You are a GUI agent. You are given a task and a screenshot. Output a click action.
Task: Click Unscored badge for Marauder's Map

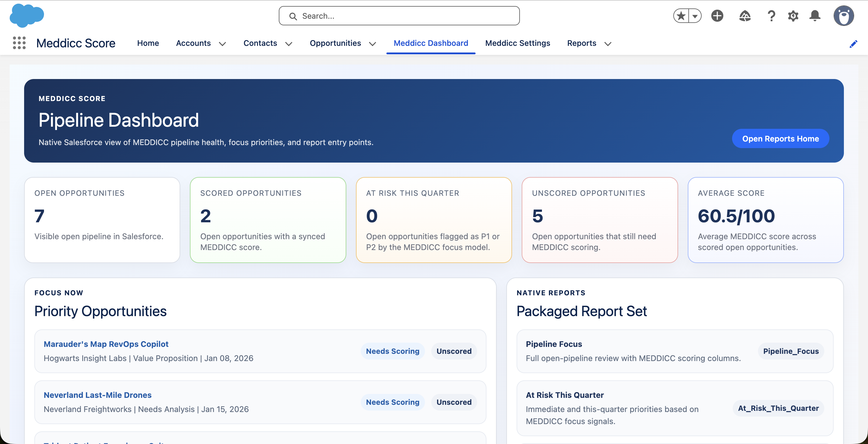pos(454,351)
